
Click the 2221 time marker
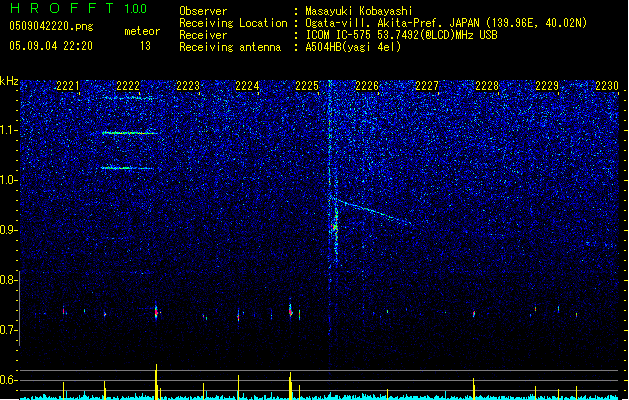tap(67, 86)
